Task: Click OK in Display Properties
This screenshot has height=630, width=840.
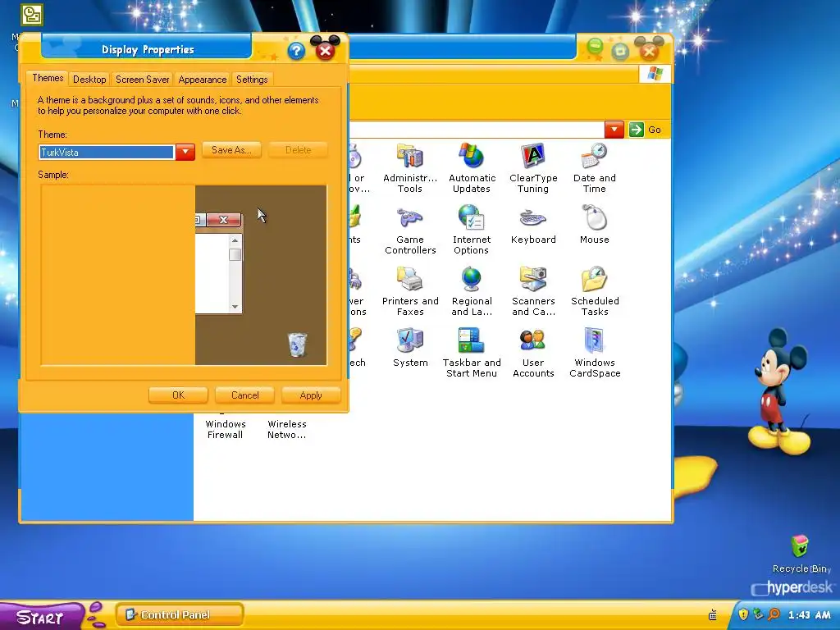Action: 178,395
